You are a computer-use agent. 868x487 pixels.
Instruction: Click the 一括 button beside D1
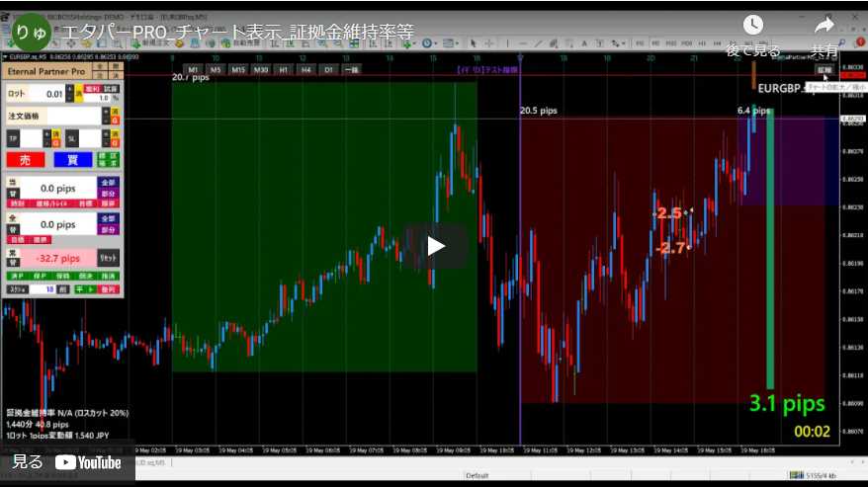coord(352,70)
